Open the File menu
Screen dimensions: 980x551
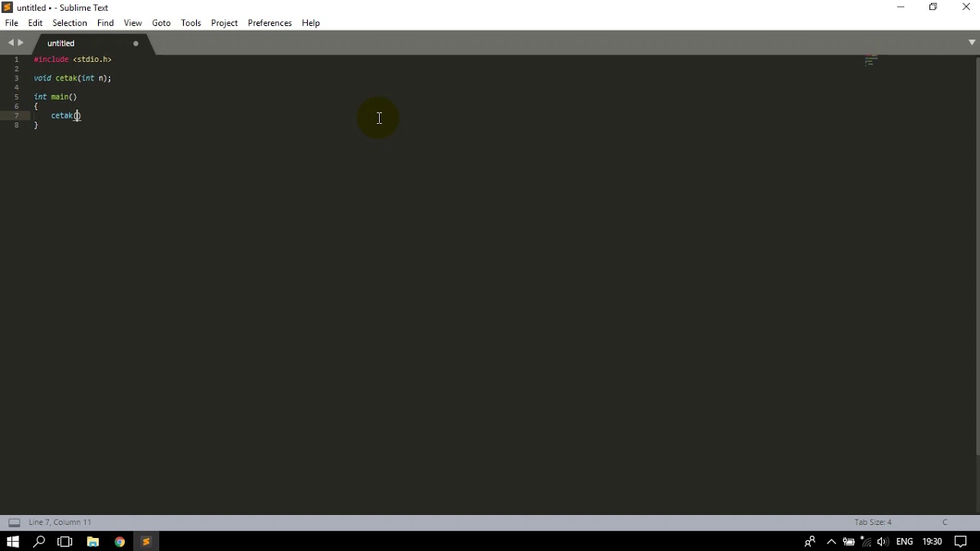point(11,23)
